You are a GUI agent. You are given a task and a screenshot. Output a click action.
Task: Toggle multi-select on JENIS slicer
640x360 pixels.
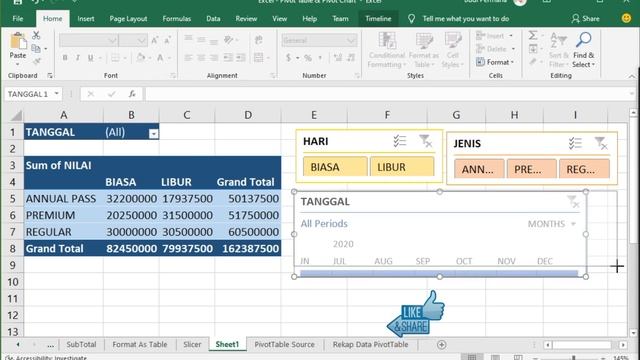(x=575, y=143)
